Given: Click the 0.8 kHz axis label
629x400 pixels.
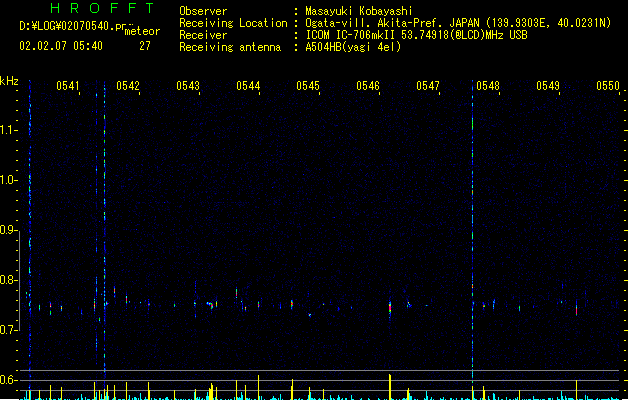Looking at the screenshot, I should [8, 280].
